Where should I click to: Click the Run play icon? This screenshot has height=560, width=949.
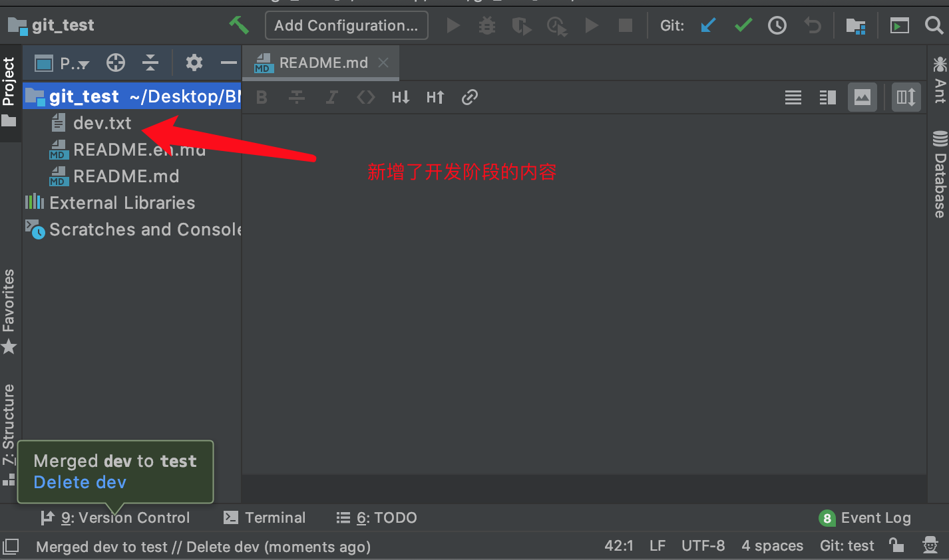pos(453,25)
